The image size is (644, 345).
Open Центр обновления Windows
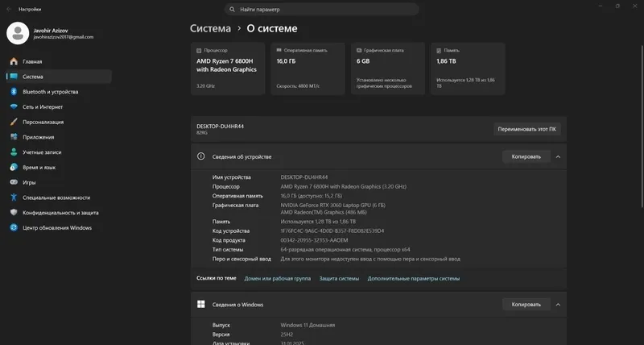(x=59, y=227)
